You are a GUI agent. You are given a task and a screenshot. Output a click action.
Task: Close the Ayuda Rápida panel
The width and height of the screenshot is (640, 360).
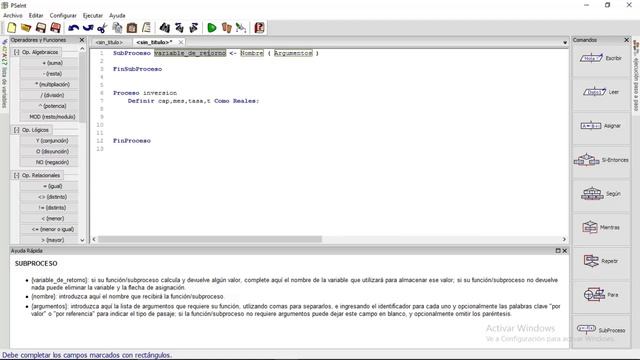(x=564, y=251)
